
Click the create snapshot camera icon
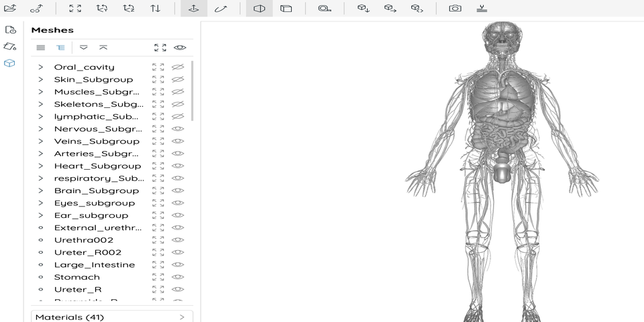tap(455, 9)
